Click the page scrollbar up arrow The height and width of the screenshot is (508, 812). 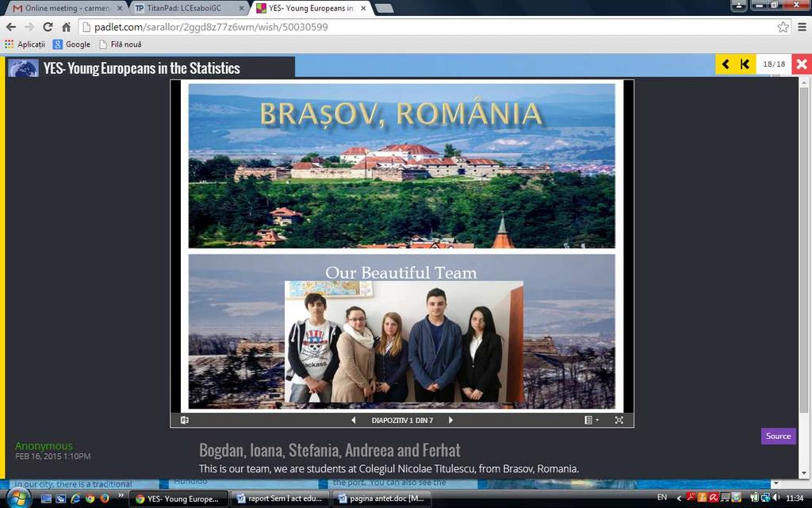(804, 83)
